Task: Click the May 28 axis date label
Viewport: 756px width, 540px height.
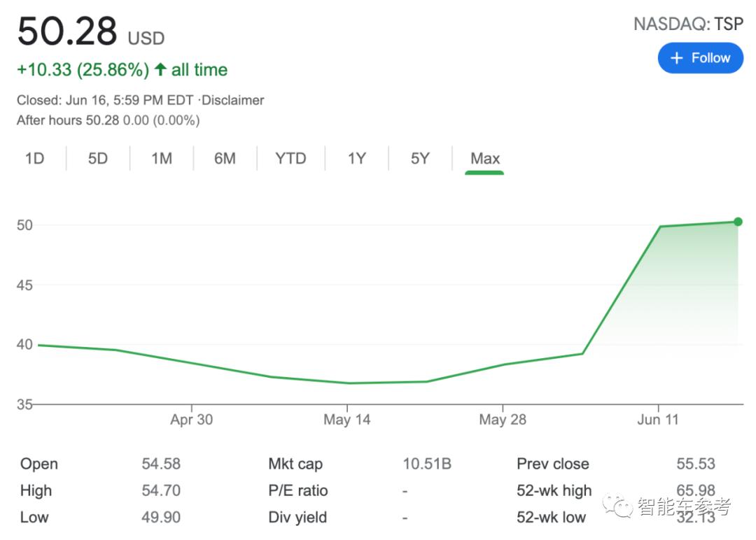Action: pyautogui.click(x=503, y=420)
